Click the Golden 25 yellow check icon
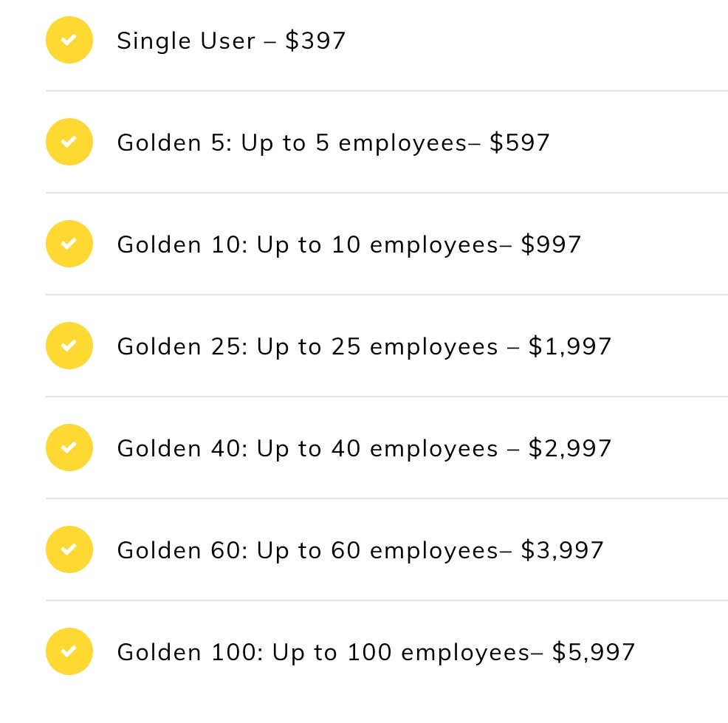 click(69, 346)
